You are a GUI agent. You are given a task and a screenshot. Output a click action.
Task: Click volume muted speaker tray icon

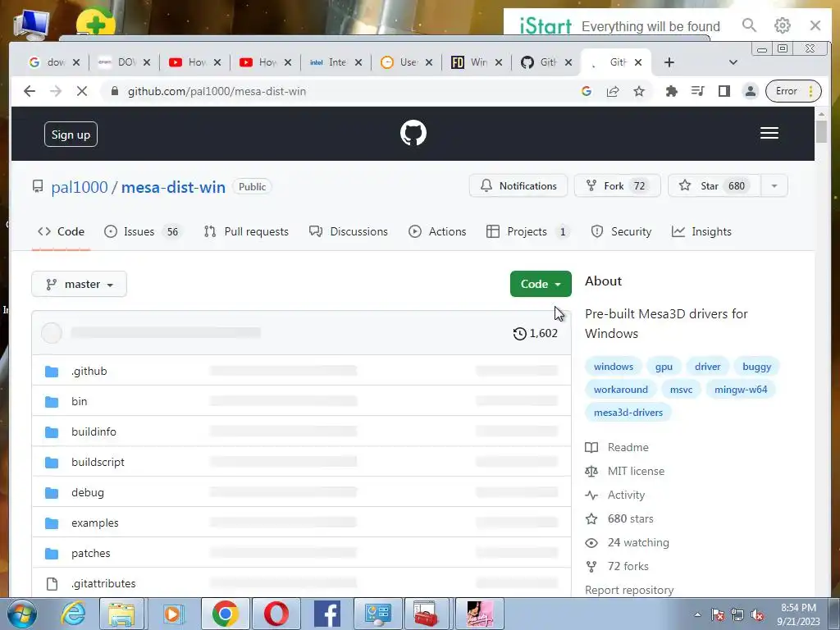757,614
